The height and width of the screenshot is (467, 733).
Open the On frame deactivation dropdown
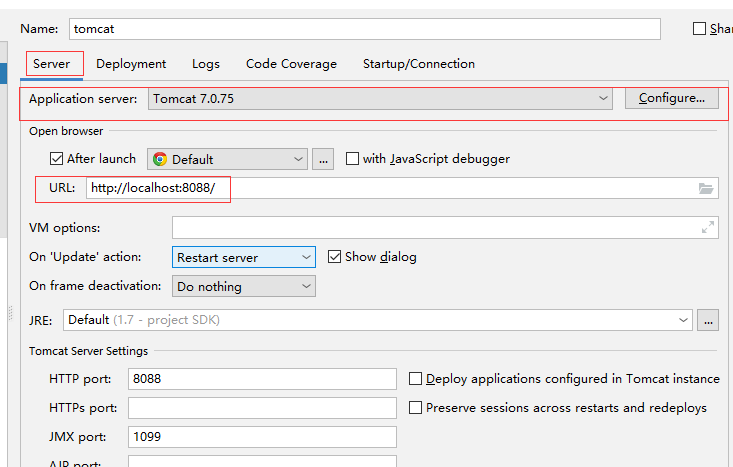(244, 286)
